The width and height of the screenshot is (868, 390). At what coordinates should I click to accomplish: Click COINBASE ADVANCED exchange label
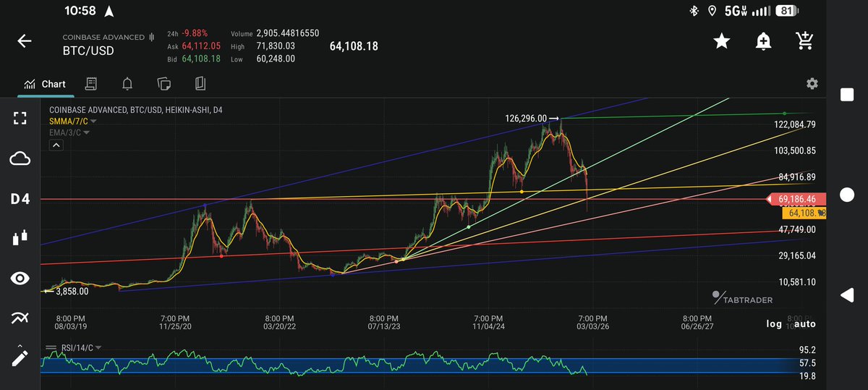point(103,36)
